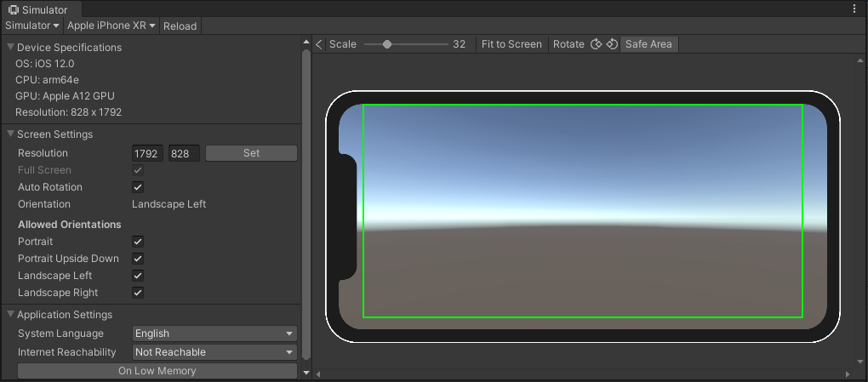Click the GPU: Apple A12 GPU text
Image resolution: width=868 pixels, height=382 pixels.
(65, 96)
